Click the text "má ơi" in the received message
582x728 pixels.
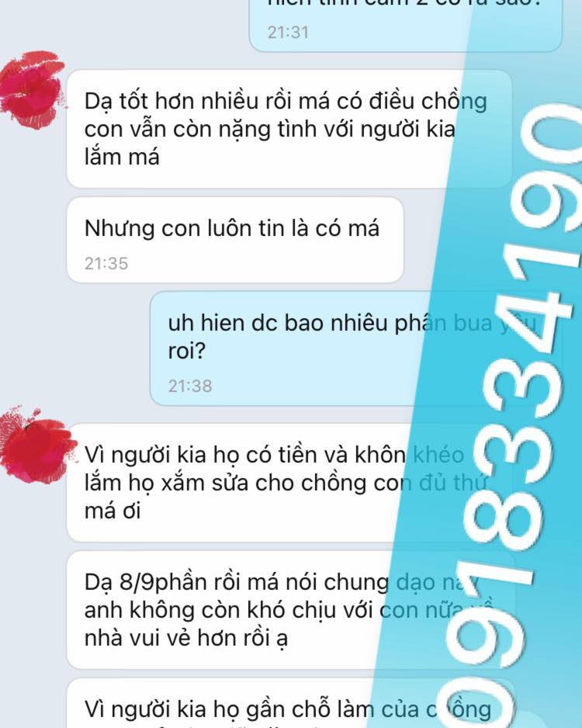click(113, 511)
